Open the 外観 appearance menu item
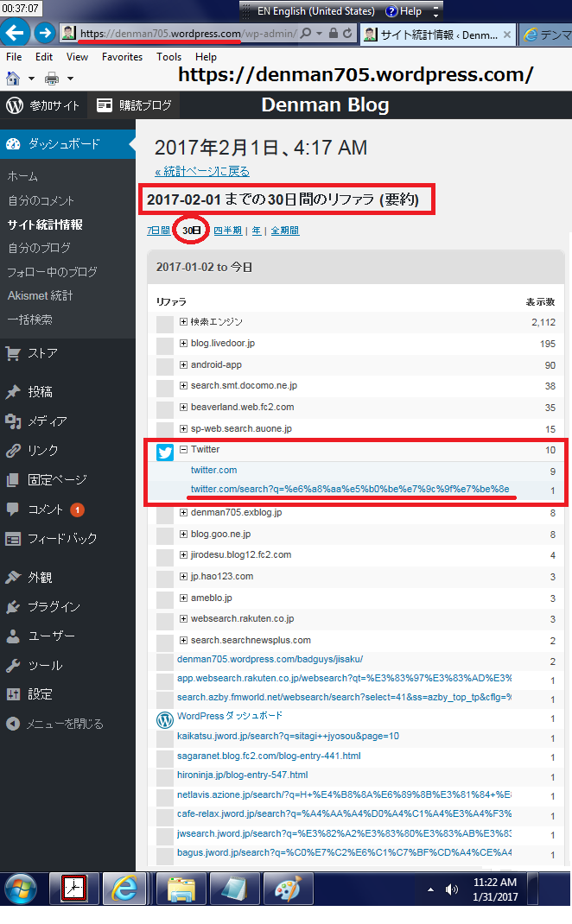The height and width of the screenshot is (924, 572). click(29, 578)
